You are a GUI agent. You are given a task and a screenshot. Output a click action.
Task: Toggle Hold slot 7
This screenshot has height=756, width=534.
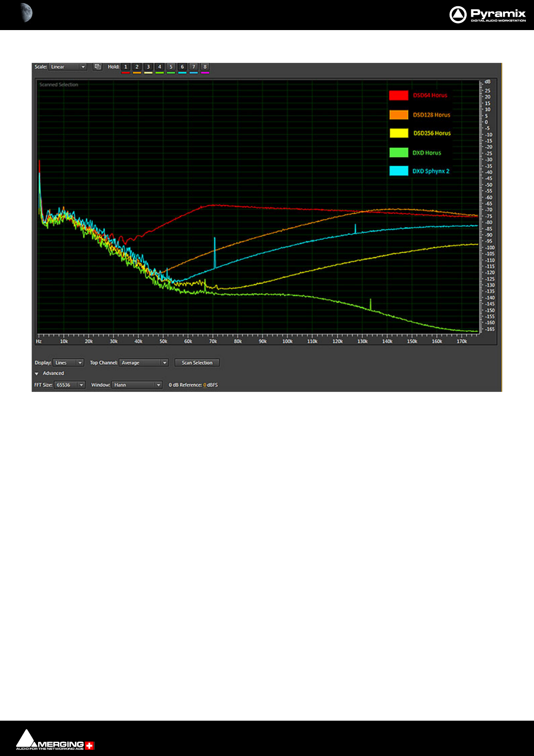click(x=193, y=67)
